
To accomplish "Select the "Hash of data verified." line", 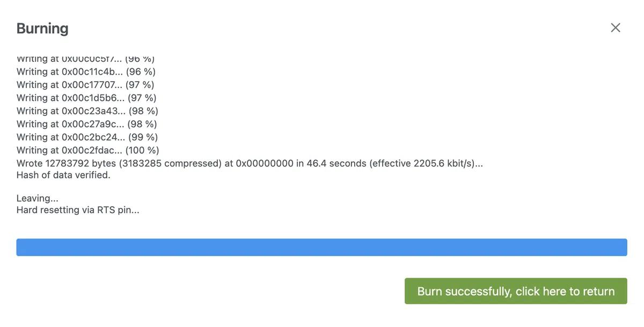I will 63,175.
